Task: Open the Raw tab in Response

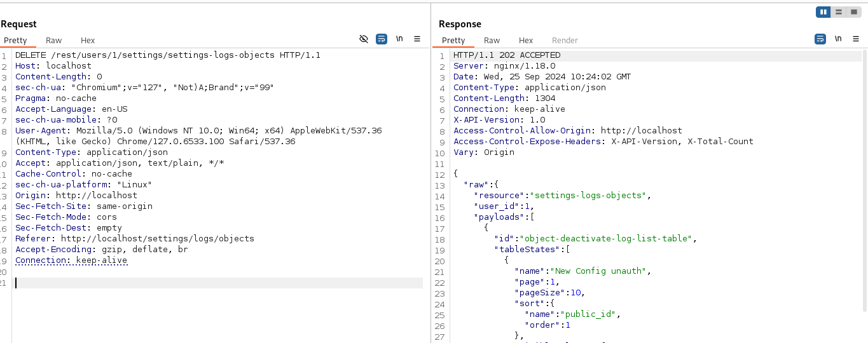Action: (x=492, y=40)
